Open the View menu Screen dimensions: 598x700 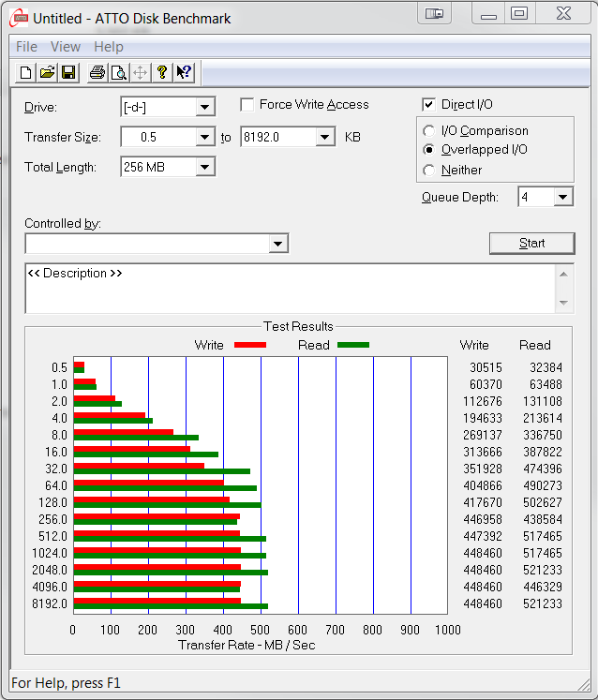[66, 47]
